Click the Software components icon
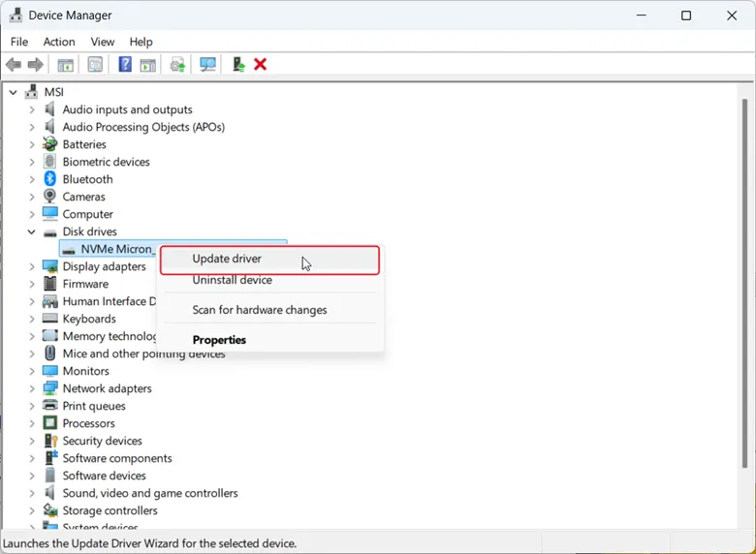756x554 pixels. [x=50, y=457]
